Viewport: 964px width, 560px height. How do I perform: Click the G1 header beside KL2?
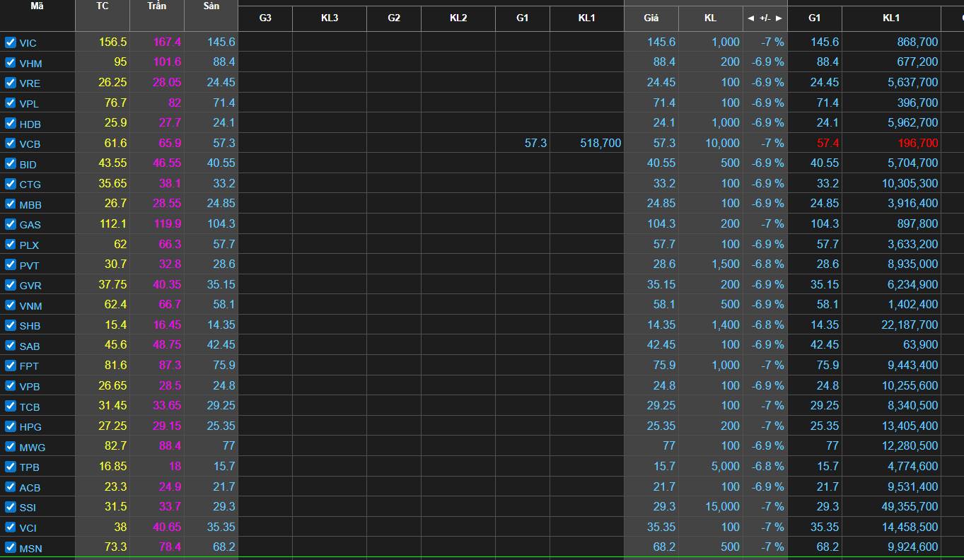point(523,18)
